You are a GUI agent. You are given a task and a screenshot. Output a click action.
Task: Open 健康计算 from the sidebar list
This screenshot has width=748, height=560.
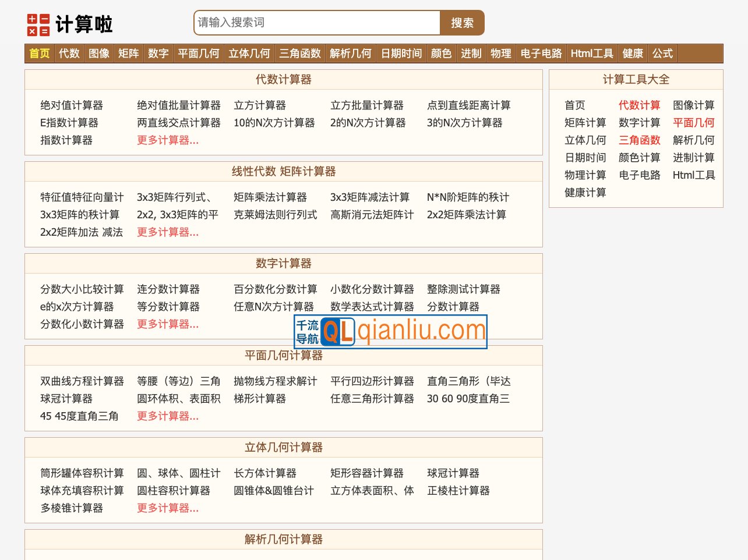585,193
